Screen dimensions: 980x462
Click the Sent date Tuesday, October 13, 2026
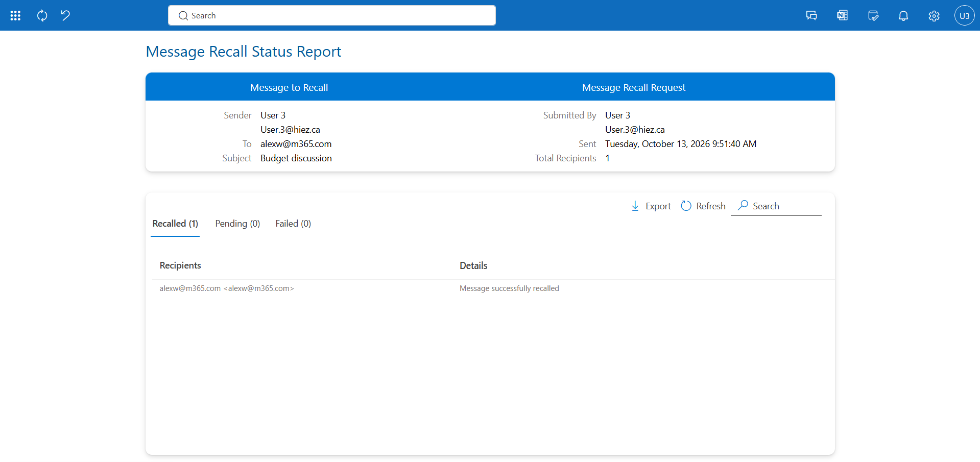click(681, 144)
